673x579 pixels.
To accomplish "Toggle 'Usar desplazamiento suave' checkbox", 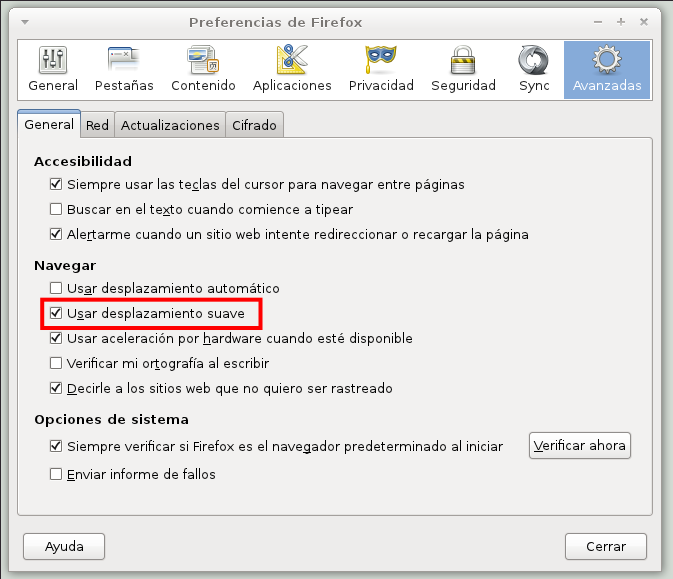I will [x=56, y=313].
